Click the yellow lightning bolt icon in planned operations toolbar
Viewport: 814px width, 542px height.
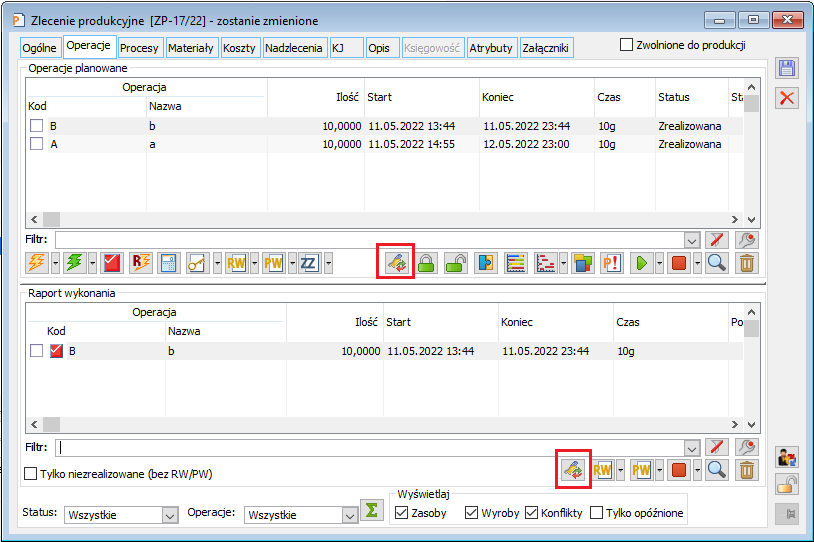click(x=36, y=263)
